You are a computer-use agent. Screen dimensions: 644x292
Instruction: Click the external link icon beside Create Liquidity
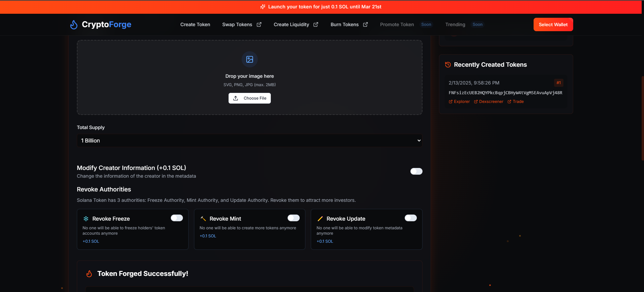tap(316, 24)
